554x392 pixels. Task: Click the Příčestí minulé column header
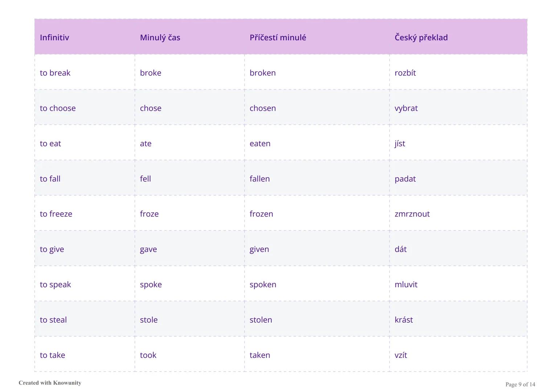[278, 37]
